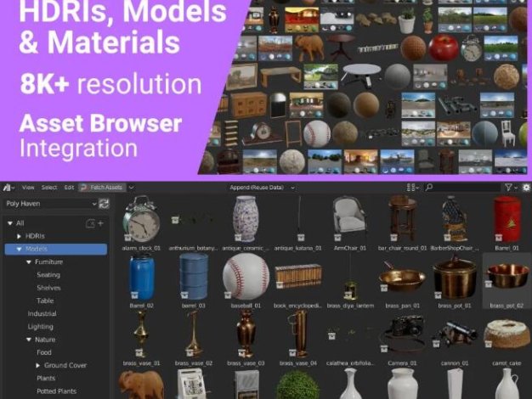The height and width of the screenshot is (399, 532).
Task: Collapse the All catalog tree
Action: tap(10, 223)
